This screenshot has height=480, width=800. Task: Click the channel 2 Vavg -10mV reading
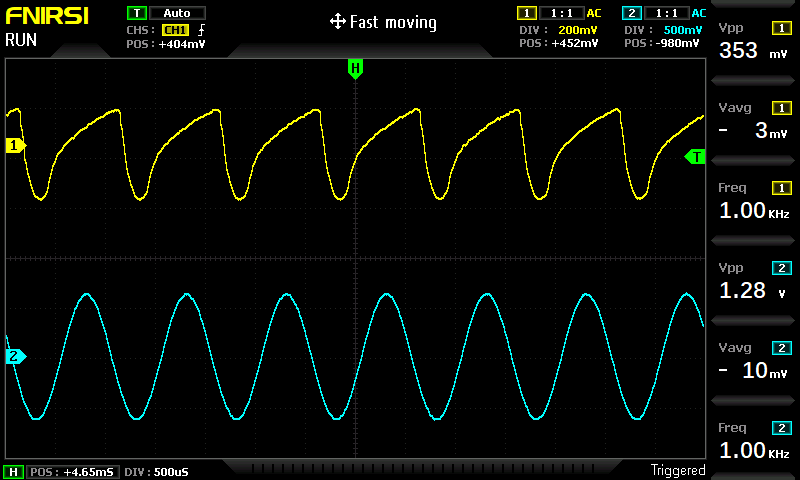pos(753,371)
